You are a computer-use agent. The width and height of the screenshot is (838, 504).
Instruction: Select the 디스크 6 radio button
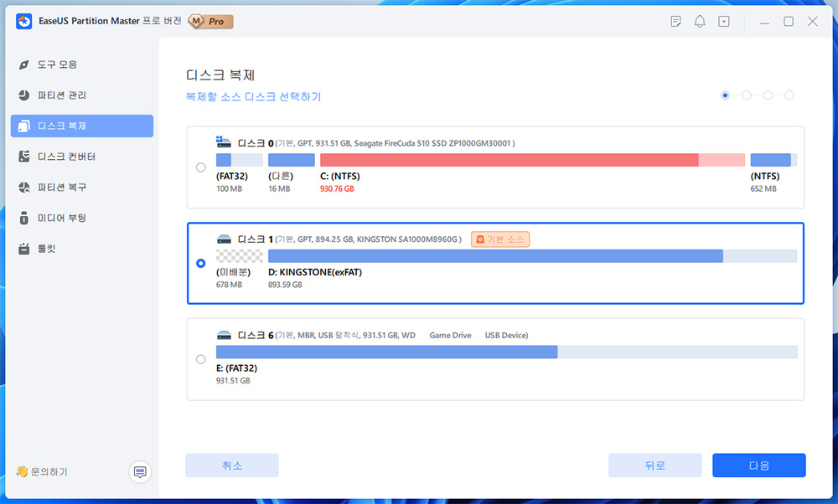(x=201, y=359)
